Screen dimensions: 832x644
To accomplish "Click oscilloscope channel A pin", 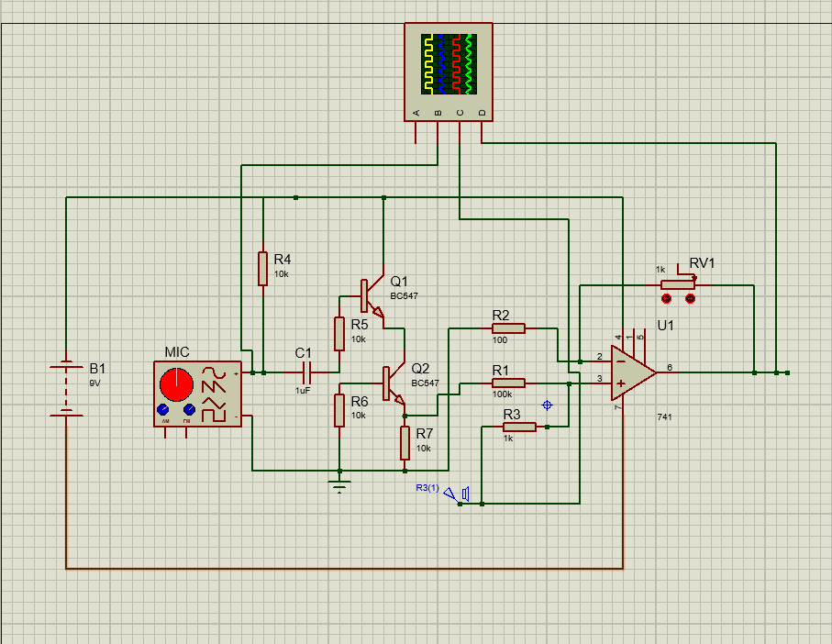I will [x=416, y=133].
